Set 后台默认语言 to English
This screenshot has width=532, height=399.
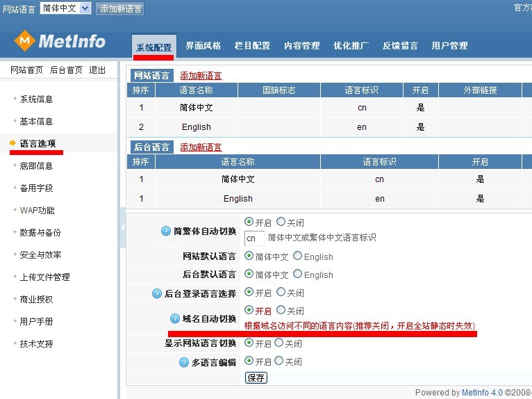[x=297, y=274]
